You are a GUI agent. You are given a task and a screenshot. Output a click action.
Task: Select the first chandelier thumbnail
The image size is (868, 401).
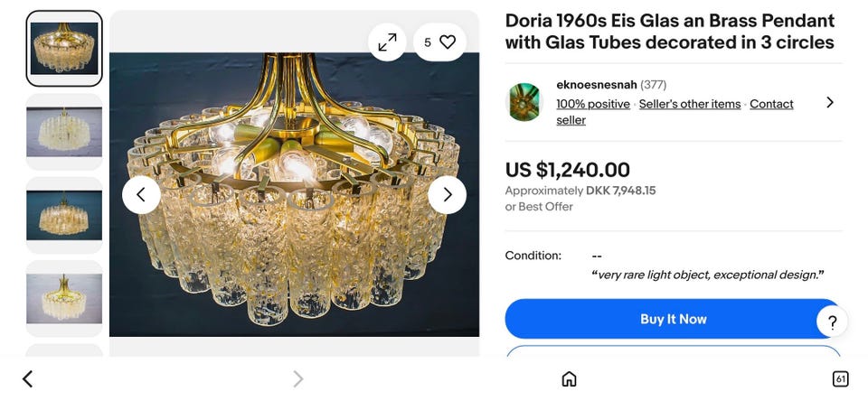click(x=64, y=49)
